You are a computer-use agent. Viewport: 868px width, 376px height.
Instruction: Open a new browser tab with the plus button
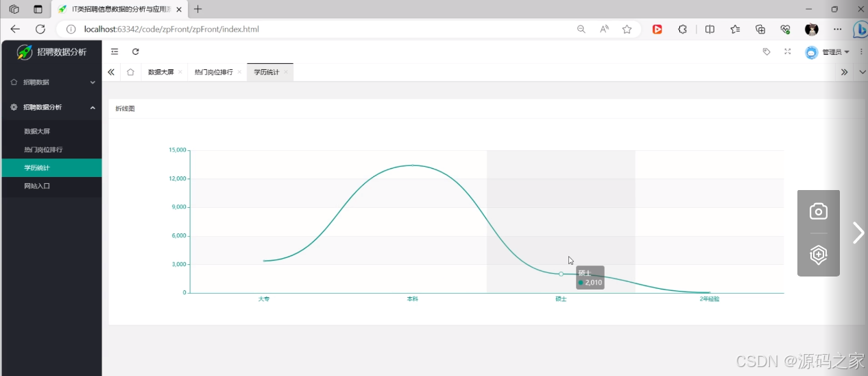click(x=198, y=9)
